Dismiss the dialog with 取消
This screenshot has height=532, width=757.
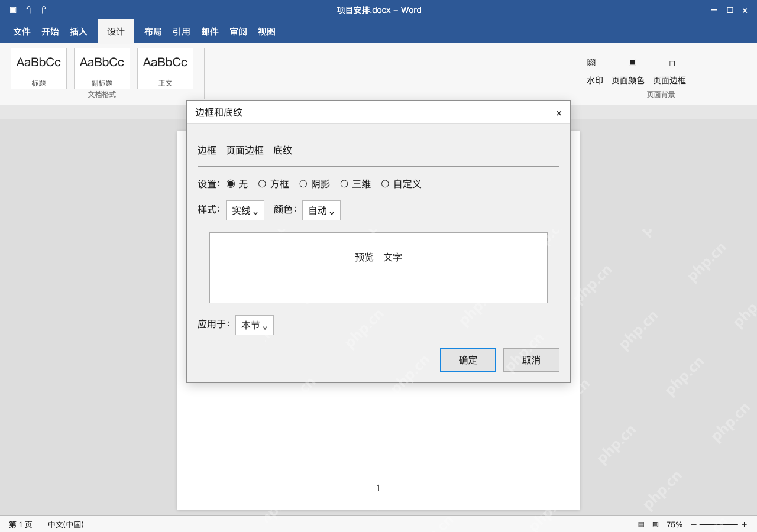[x=531, y=360]
